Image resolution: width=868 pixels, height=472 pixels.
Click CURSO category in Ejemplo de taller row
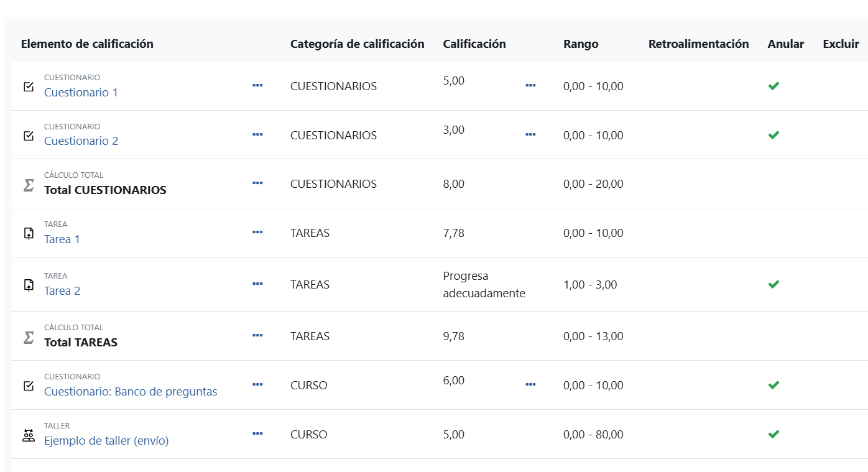[x=309, y=435]
